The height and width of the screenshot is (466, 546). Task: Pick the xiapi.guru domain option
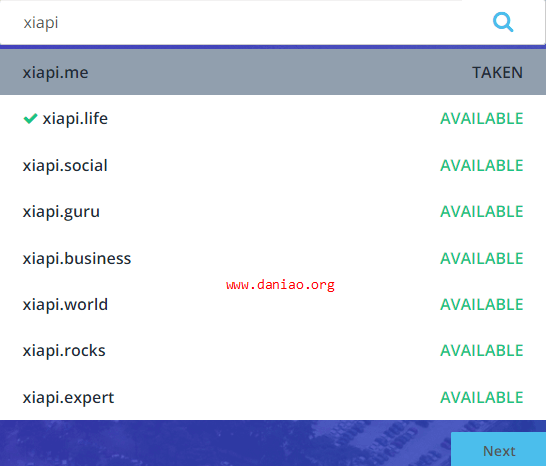[273, 211]
